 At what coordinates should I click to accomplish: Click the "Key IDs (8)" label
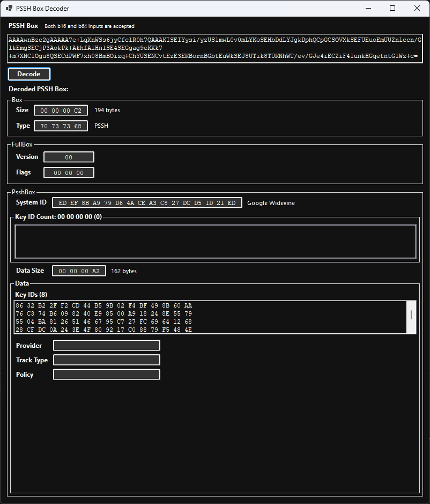[x=31, y=295]
